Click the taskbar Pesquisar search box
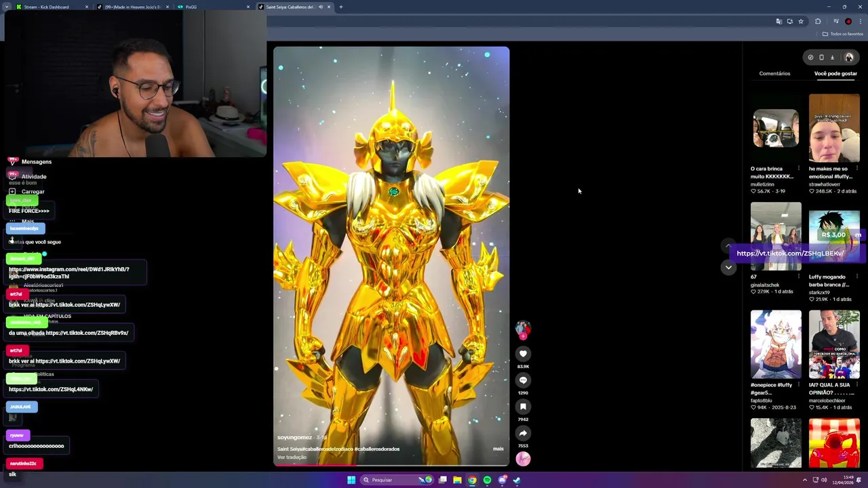 [x=398, y=480]
